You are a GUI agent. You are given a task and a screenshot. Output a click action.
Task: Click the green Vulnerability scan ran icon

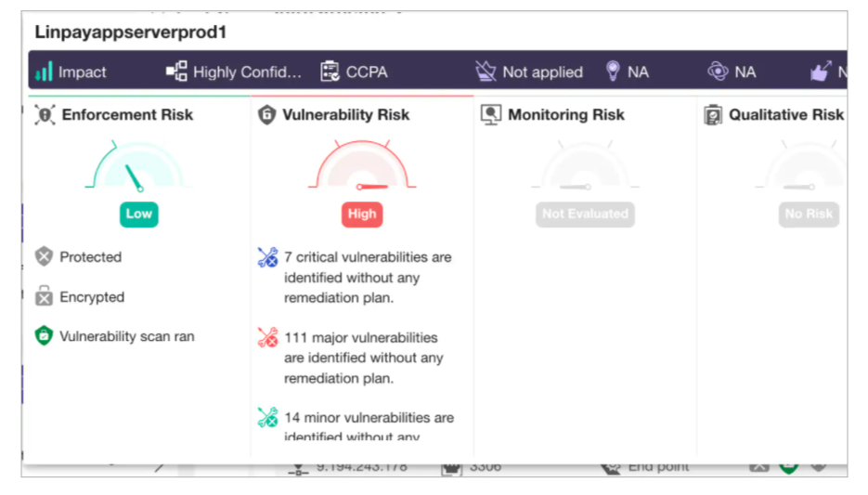(x=44, y=336)
